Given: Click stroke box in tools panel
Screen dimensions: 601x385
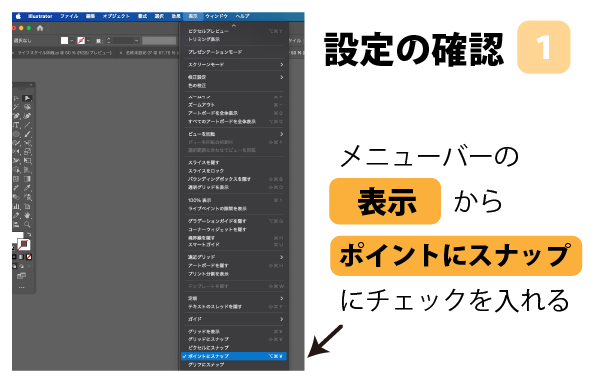Looking at the screenshot, I should [x=24, y=245].
